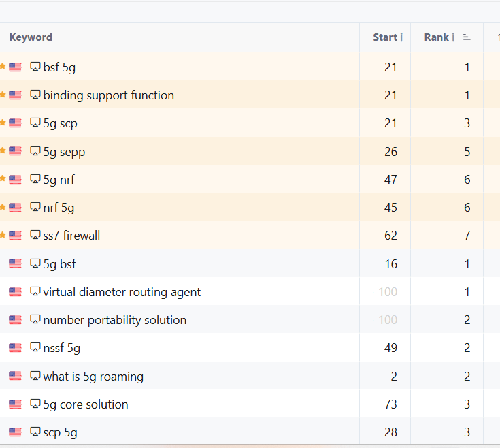
Task: Click the info icon next to Start
Action: pos(401,37)
